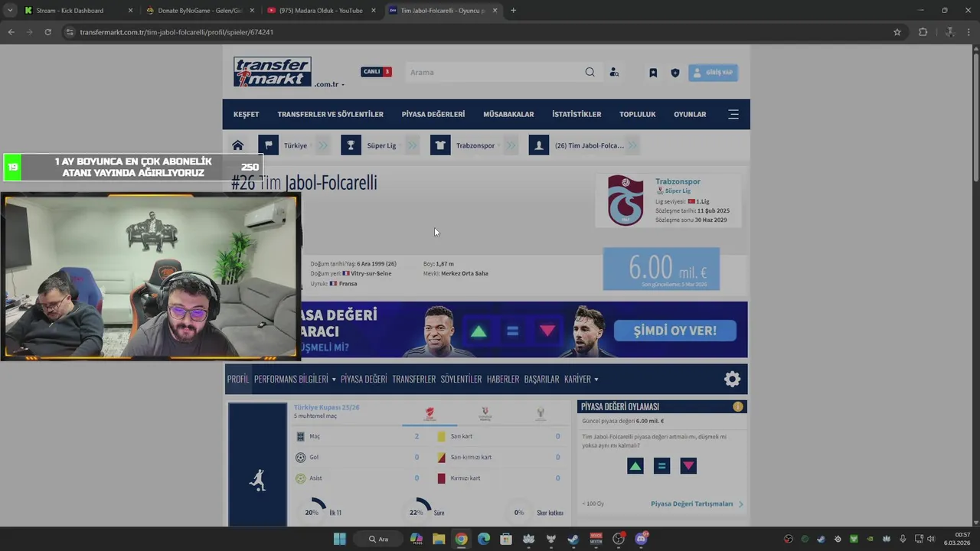
Task: Open the gear settings icon
Action: pos(733,379)
